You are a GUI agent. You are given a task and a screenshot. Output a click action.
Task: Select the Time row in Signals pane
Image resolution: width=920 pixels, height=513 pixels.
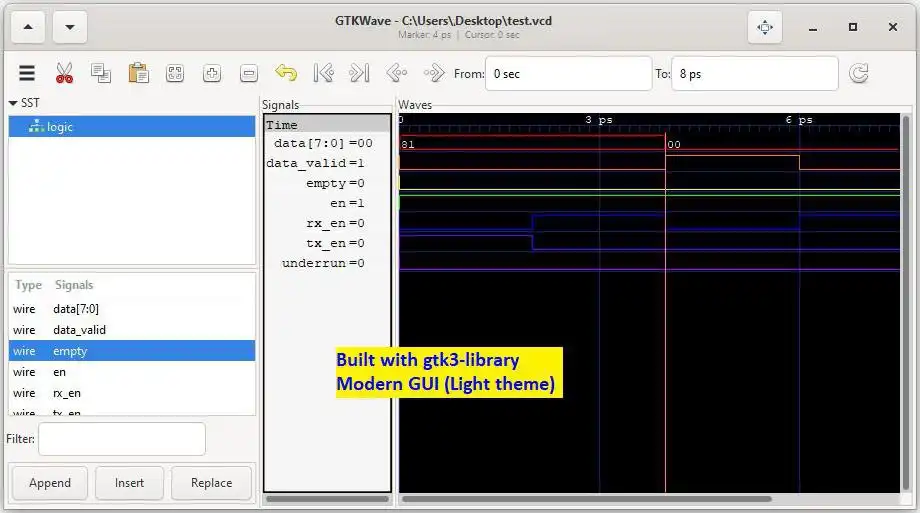pos(327,124)
